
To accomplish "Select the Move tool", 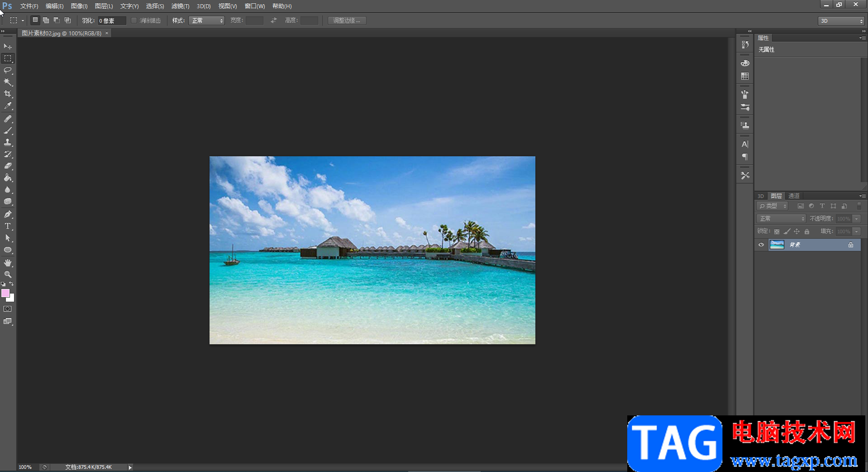I will click(x=8, y=47).
